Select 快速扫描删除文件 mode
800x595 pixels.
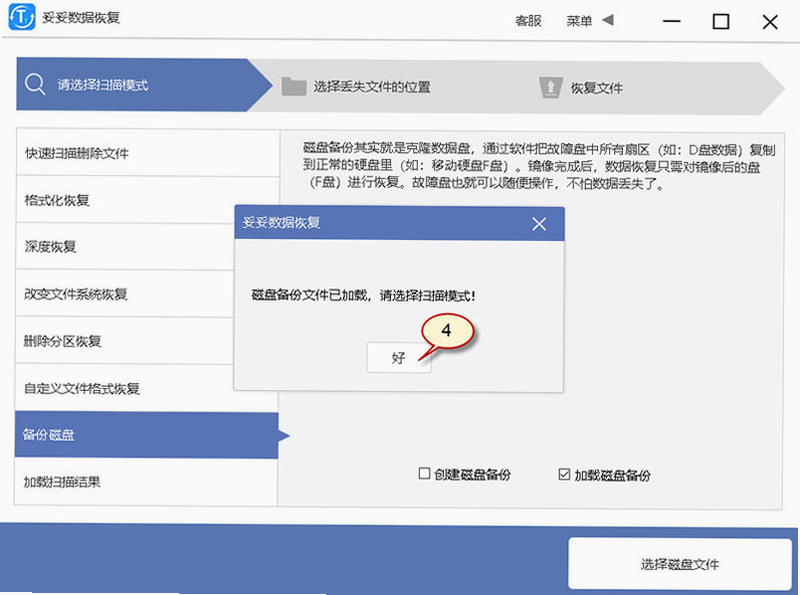point(147,153)
